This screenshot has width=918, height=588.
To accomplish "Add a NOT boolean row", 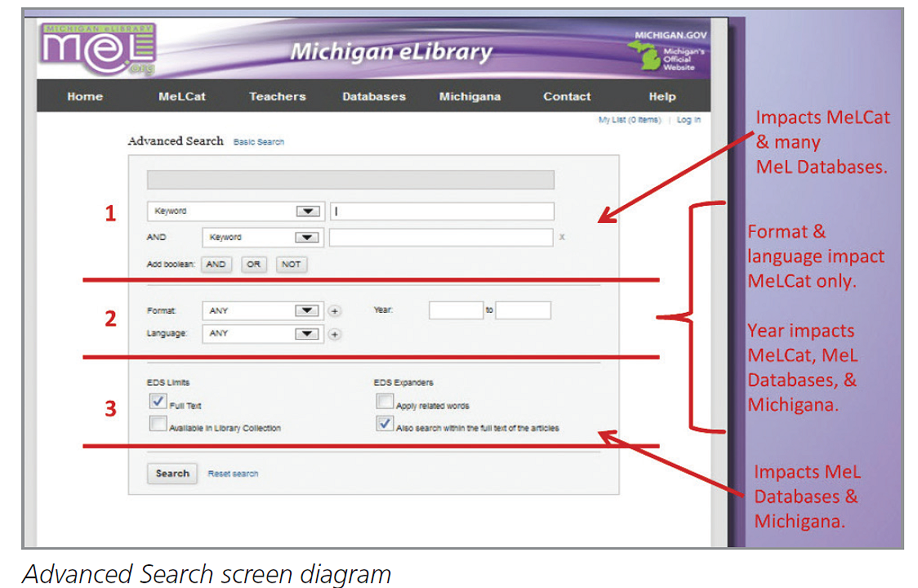I will tap(291, 265).
